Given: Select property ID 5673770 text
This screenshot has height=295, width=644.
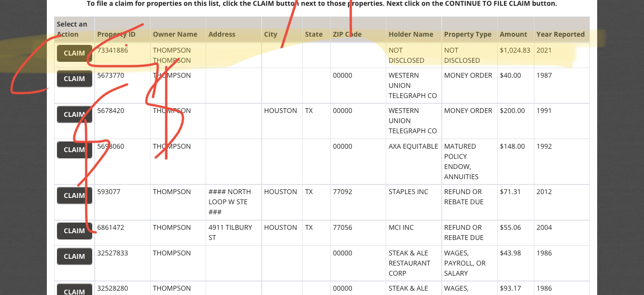Looking at the screenshot, I should (111, 75).
